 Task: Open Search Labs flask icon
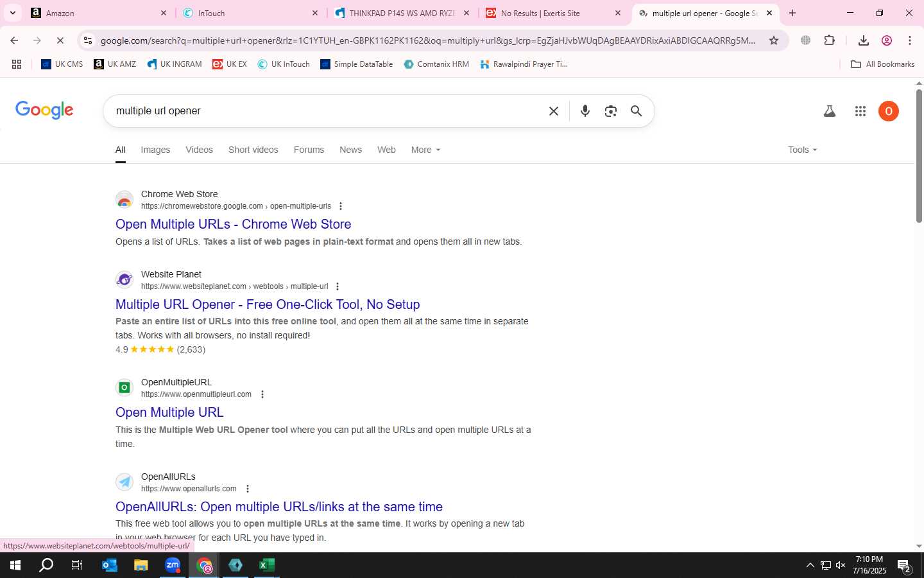[830, 111]
